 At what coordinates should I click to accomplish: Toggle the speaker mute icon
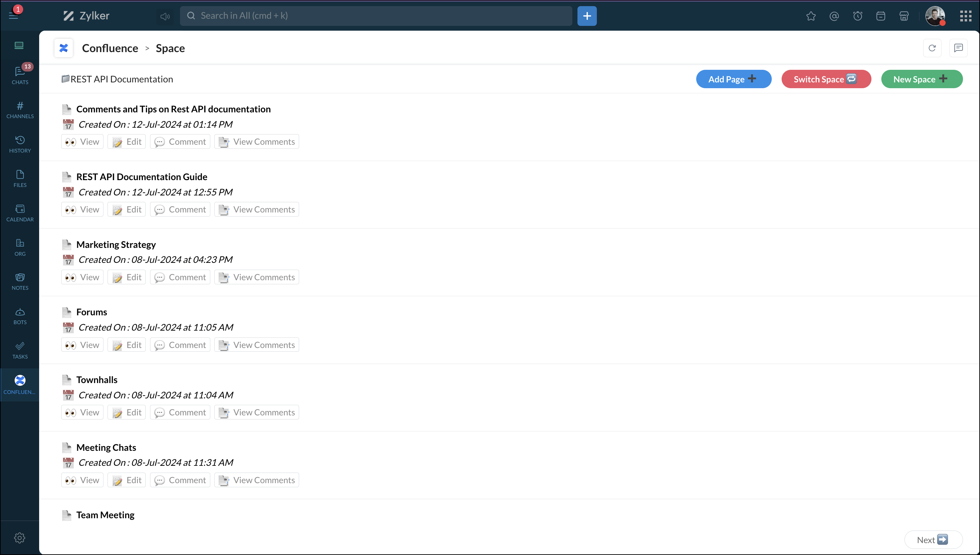pos(165,16)
